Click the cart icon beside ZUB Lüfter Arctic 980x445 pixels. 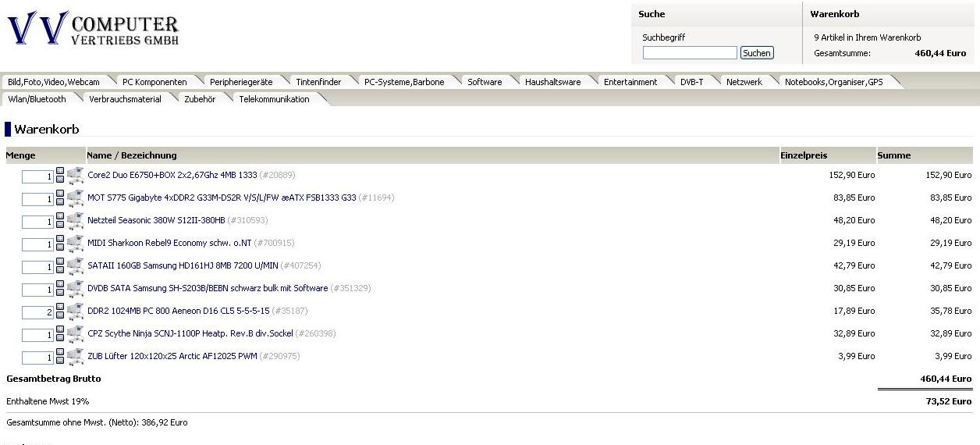76,357
